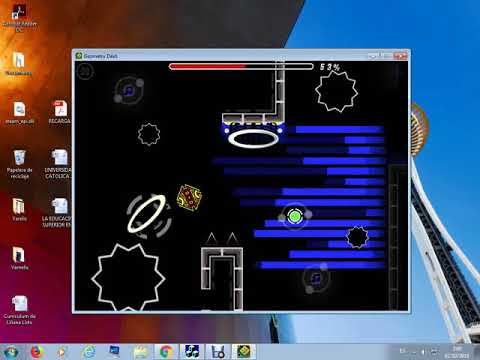Open the RECARGA PDF file on desktop
480x360 pixels.
pyautogui.click(x=60, y=113)
